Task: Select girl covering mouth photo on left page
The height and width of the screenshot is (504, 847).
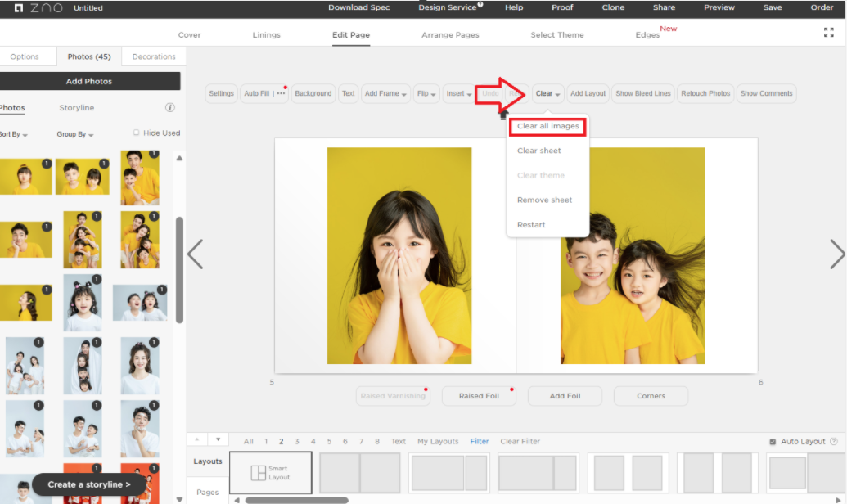Action: [399, 255]
